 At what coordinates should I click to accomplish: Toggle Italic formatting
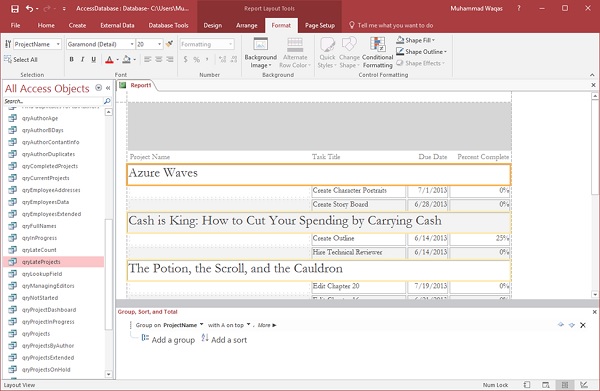82,59
